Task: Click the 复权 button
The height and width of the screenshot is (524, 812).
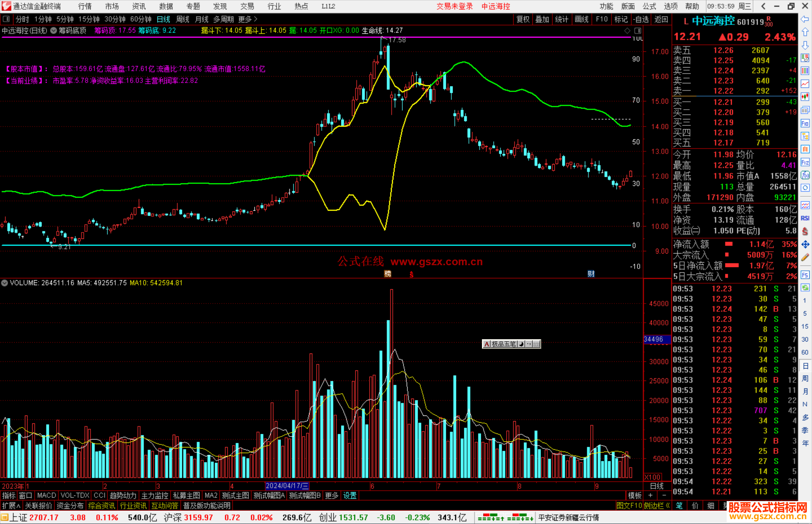Action: point(523,19)
